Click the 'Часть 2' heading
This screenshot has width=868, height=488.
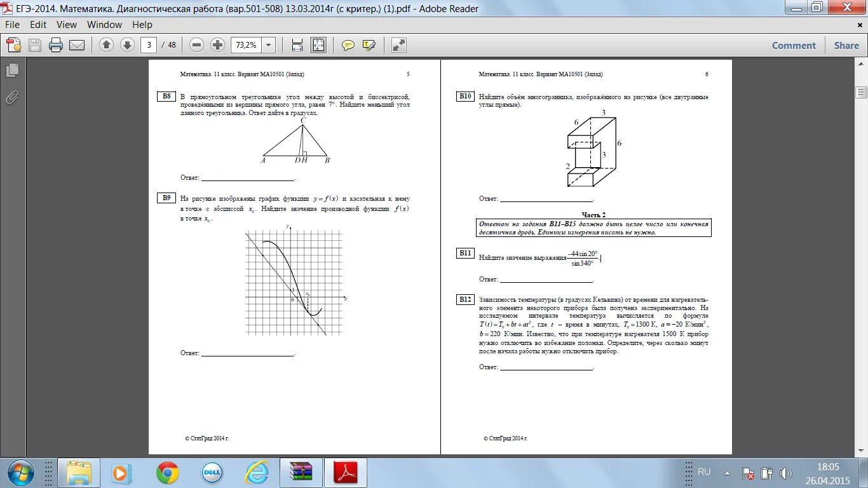(593, 215)
